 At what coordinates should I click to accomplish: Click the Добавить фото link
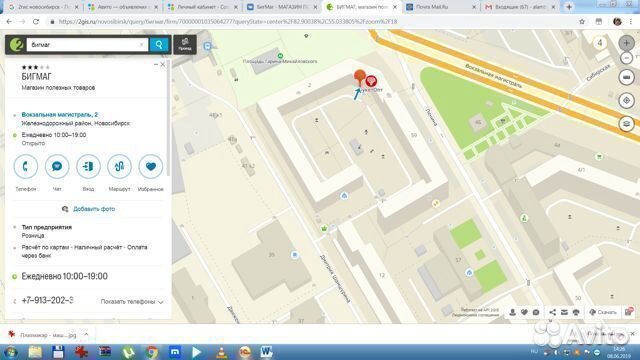(93, 209)
